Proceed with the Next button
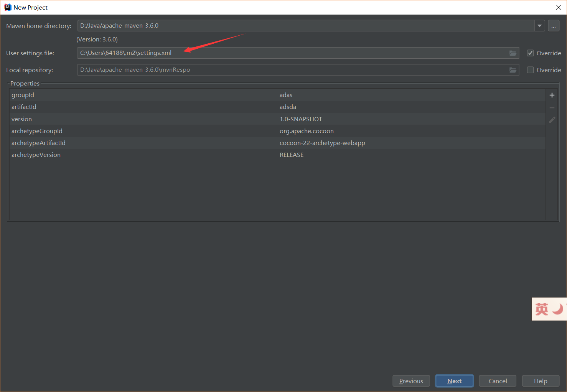567x392 pixels. pyautogui.click(x=455, y=381)
